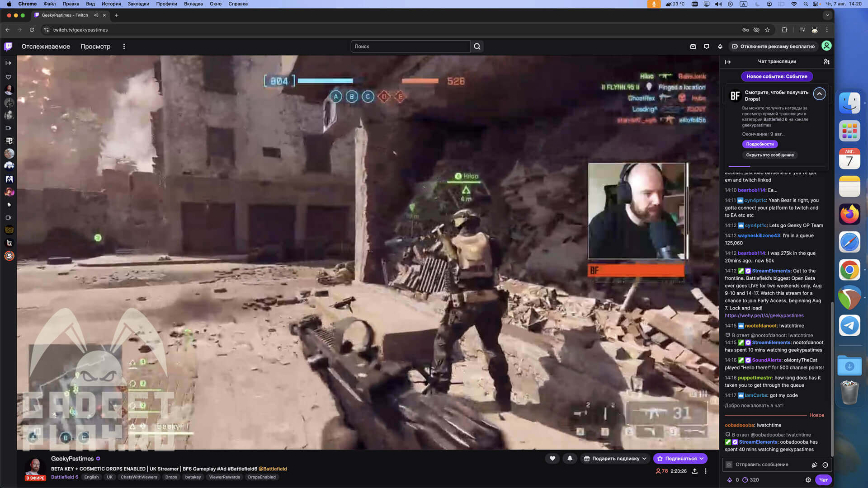Click the followed channels heart in sidebar
The width and height of the screenshot is (868, 488).
[x=9, y=77]
